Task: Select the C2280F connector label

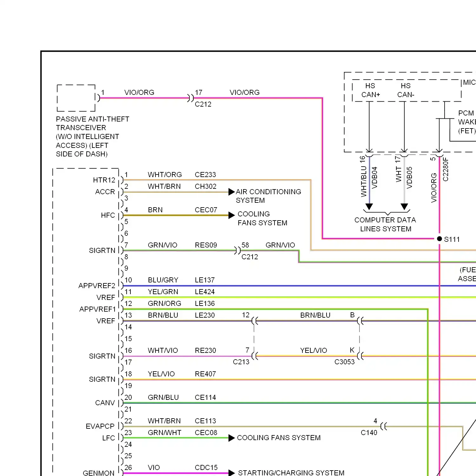Action: (446, 169)
